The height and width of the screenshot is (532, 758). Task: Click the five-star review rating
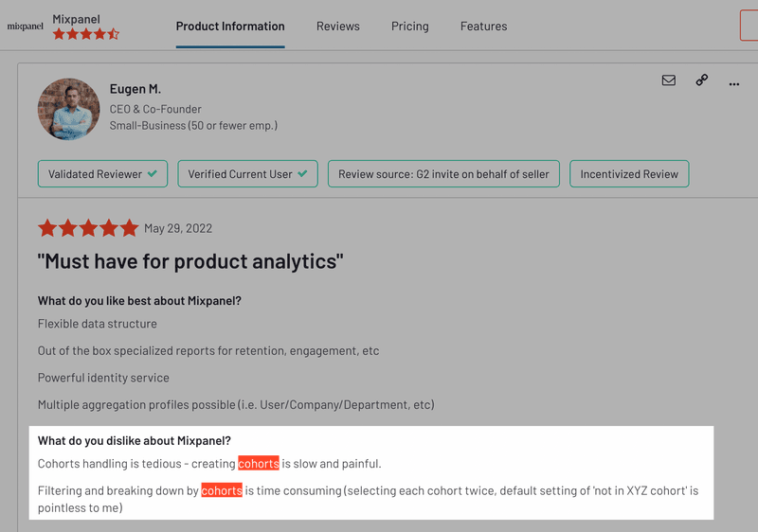coord(88,228)
